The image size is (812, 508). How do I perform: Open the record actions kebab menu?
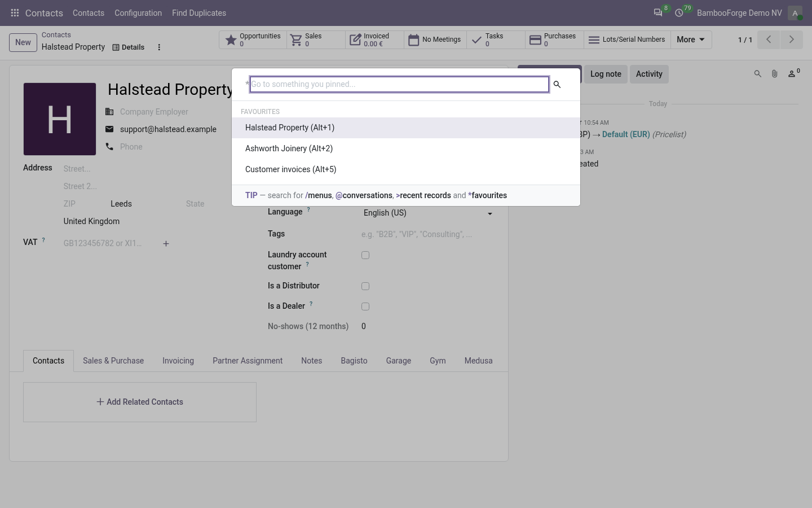point(159,47)
